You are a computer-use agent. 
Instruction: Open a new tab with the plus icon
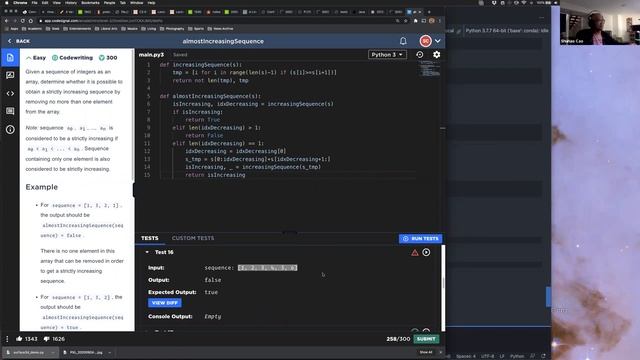point(429,12)
